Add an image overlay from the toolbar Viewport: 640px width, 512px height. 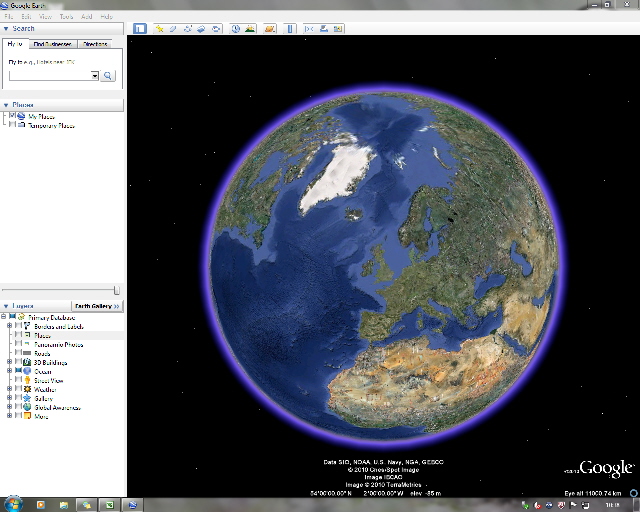(201, 29)
